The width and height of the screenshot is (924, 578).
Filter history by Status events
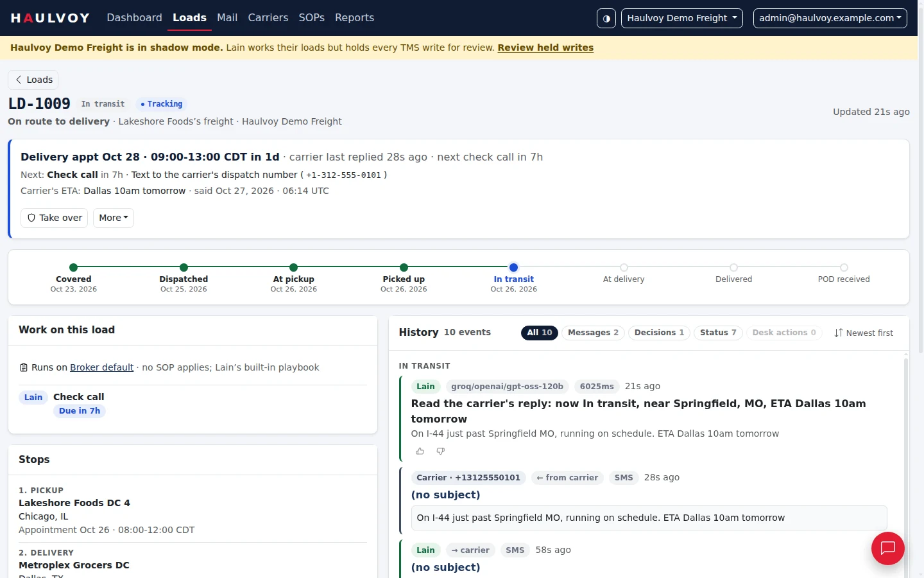718,333
